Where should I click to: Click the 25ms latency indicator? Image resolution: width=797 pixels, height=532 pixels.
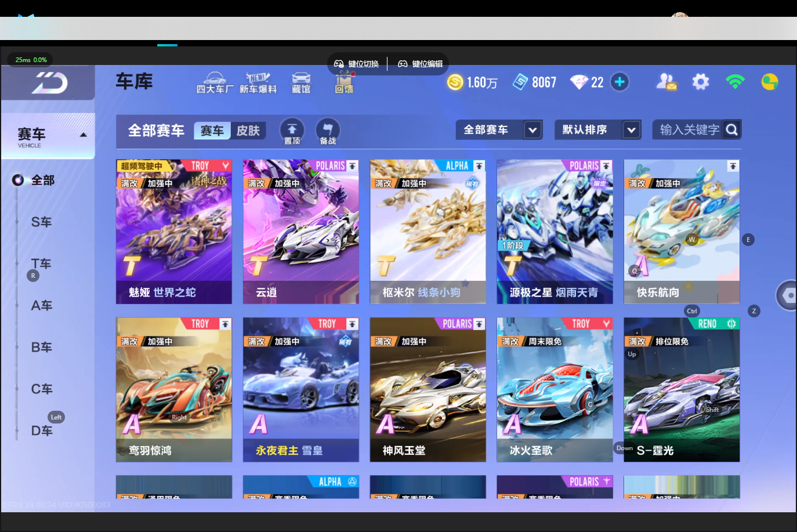[31, 60]
